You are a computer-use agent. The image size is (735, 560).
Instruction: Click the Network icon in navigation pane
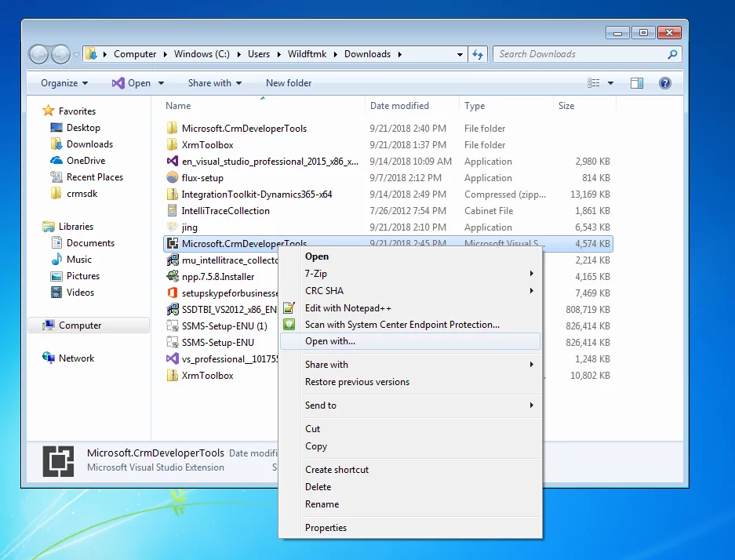click(x=49, y=358)
